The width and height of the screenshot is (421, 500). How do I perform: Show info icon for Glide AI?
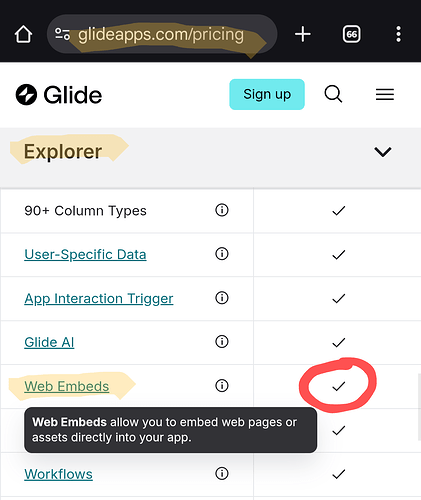tap(222, 342)
